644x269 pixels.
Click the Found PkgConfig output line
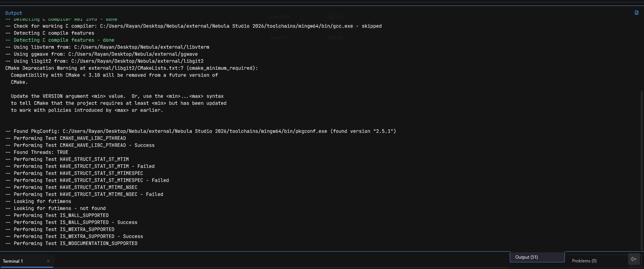tap(201, 131)
